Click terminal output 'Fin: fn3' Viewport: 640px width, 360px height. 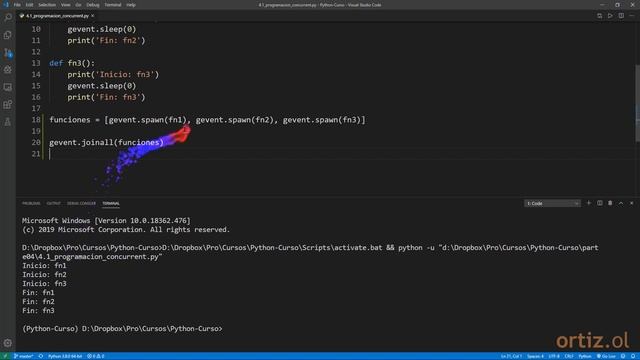38,311
